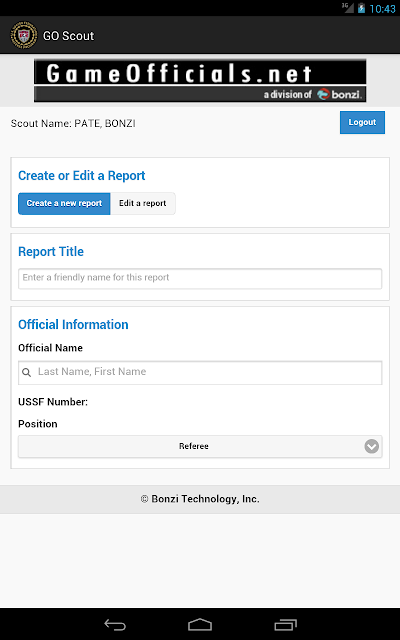400x640 pixels.
Task: Click the Create or Edit a Report heading
Action: (82, 176)
